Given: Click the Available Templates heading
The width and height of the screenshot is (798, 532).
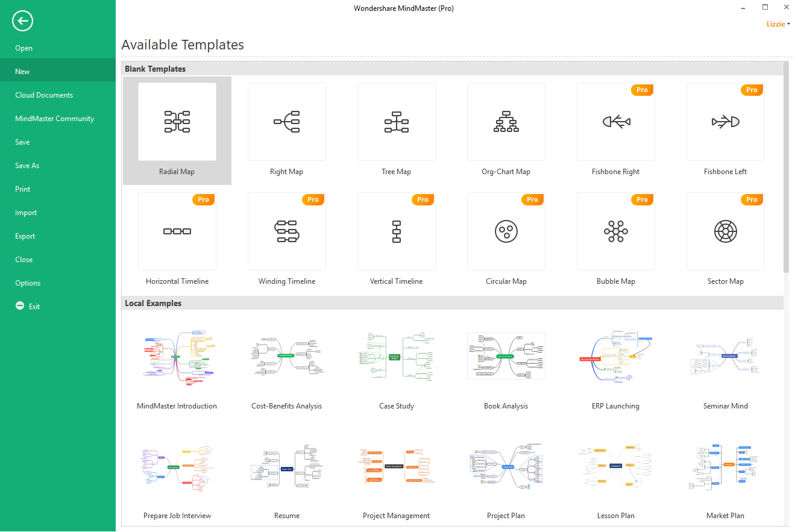Looking at the screenshot, I should (x=183, y=45).
